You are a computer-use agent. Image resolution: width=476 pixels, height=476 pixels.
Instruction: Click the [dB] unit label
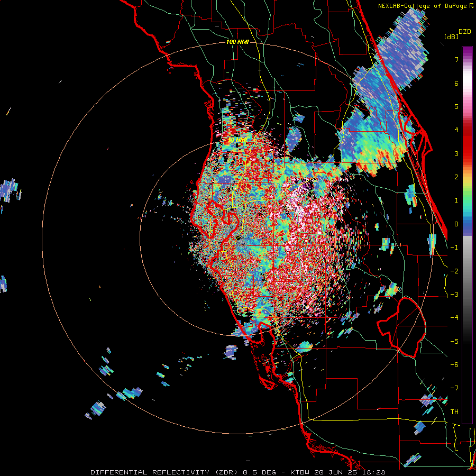pos(451,36)
